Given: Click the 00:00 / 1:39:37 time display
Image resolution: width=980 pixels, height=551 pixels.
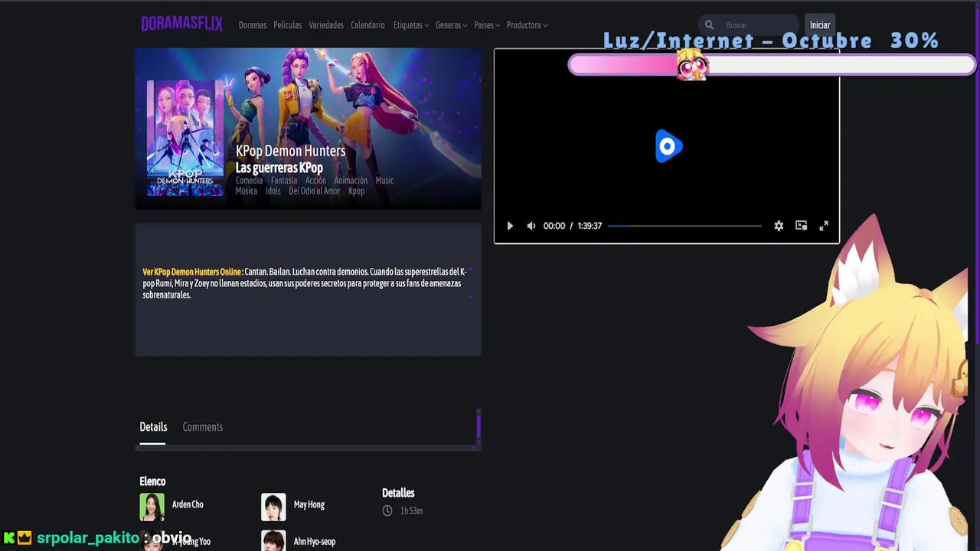Looking at the screenshot, I should pyautogui.click(x=573, y=226).
